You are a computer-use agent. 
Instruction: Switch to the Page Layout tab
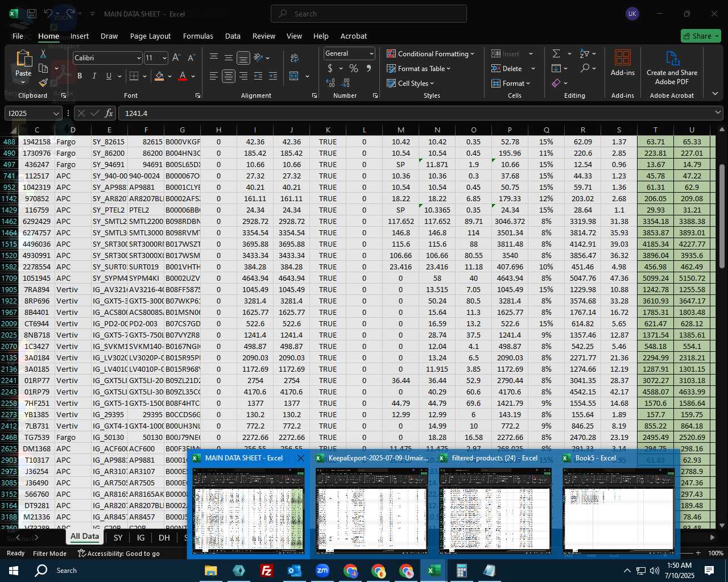pyautogui.click(x=150, y=36)
